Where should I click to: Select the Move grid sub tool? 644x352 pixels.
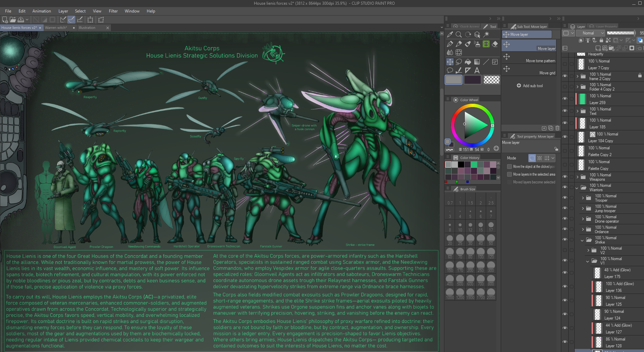529,70
